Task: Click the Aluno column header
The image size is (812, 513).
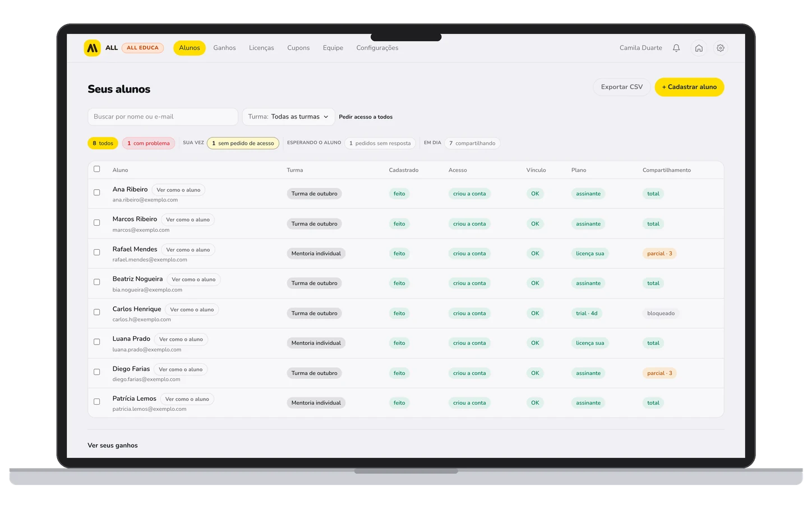Action: point(120,170)
